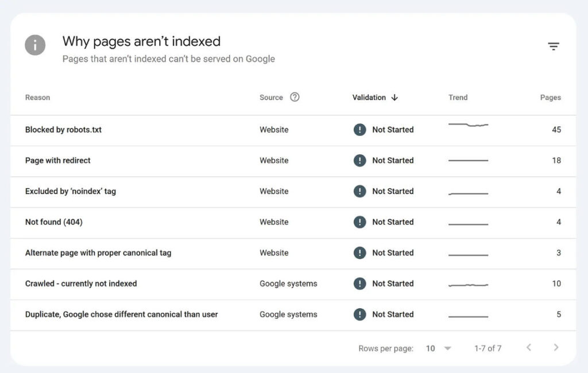Click the subtitle about pages served on Google
588x373 pixels.
[168, 59]
